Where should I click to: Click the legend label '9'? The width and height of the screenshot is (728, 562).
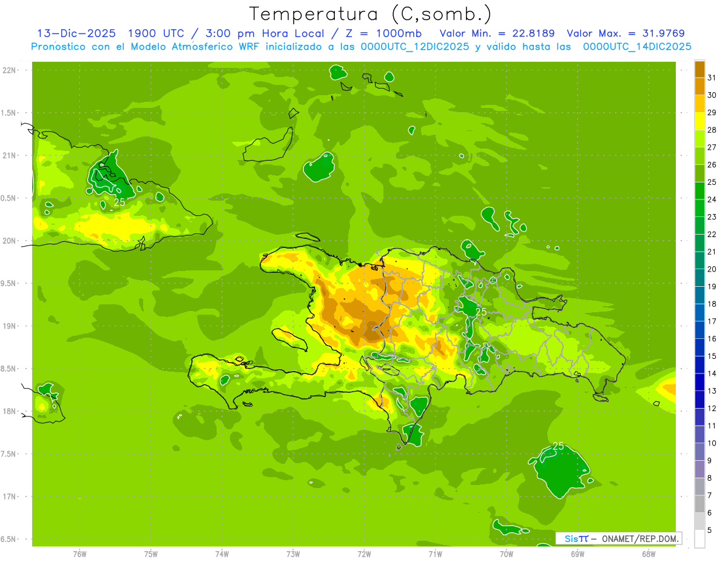[709, 461]
